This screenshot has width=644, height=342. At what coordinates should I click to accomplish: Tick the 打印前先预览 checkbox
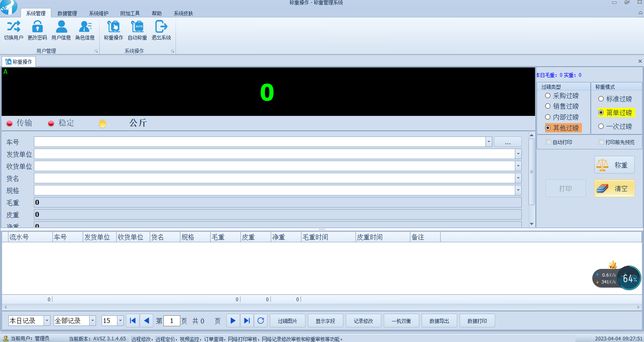coord(601,142)
